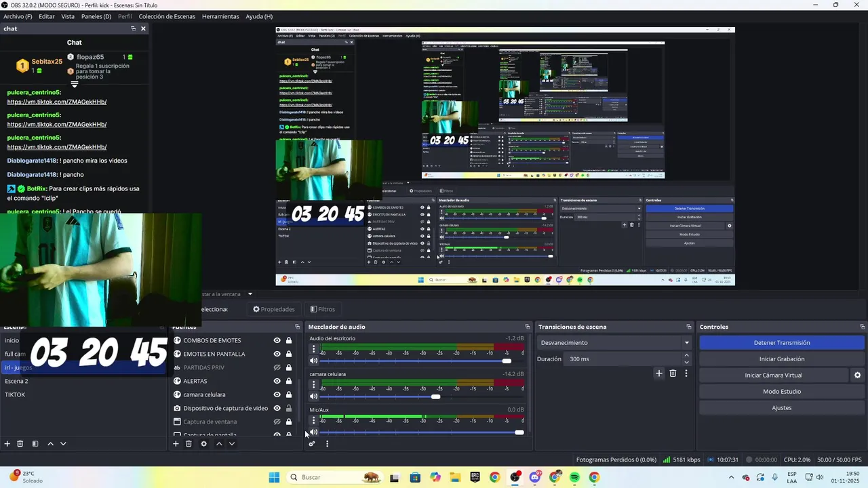This screenshot has width=868, height=488.
Task: Open virtual camera settings gear
Action: point(857,375)
